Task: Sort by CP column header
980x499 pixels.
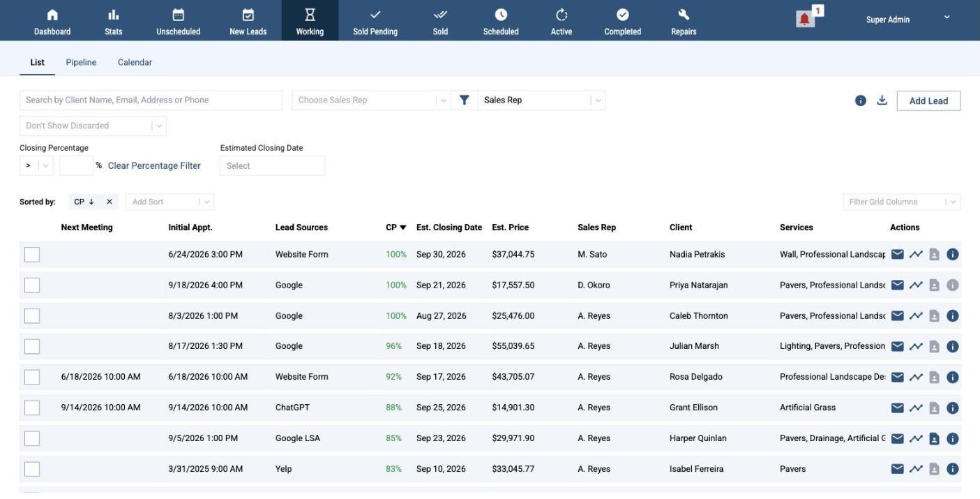Action: [395, 228]
